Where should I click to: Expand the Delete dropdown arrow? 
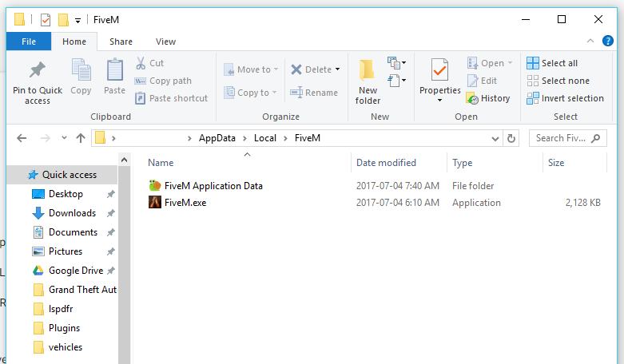pos(337,69)
